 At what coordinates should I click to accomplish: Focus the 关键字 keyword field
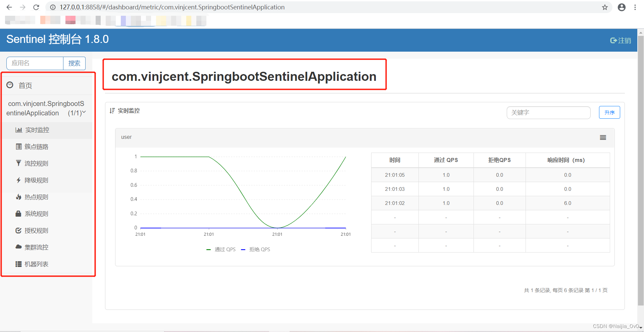pyautogui.click(x=548, y=113)
